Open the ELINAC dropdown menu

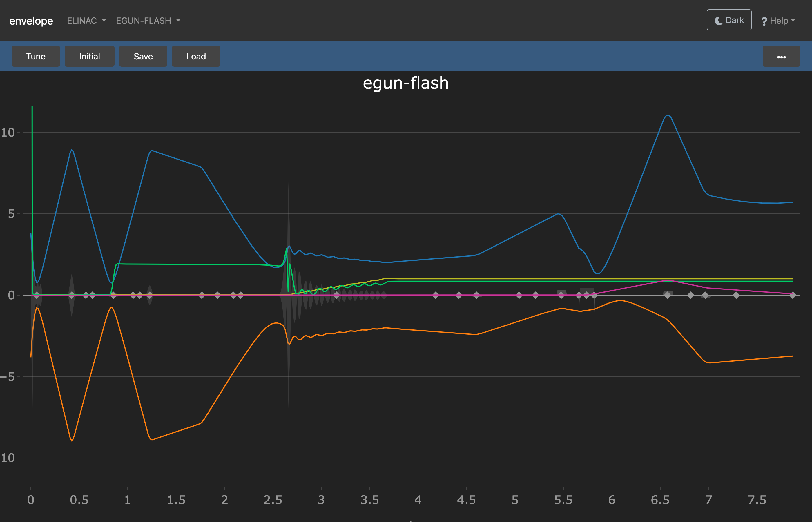[x=87, y=21]
